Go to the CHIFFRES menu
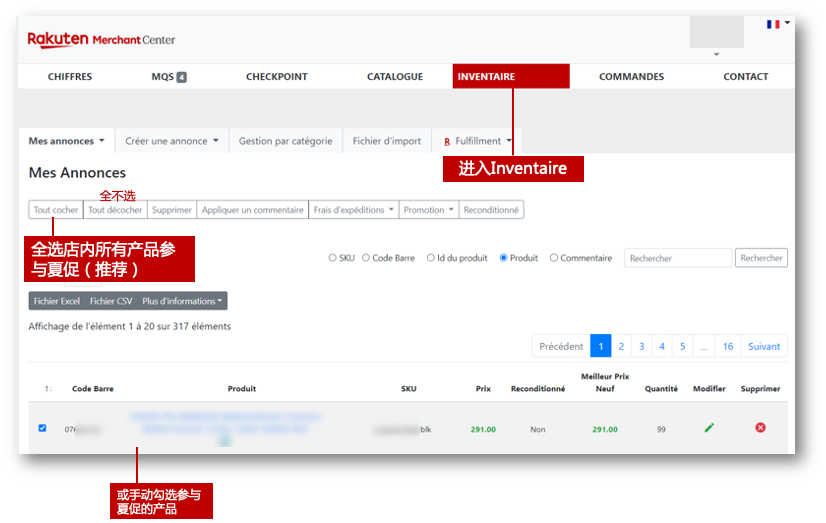Viewport: 826px width, 523px height. (x=70, y=77)
